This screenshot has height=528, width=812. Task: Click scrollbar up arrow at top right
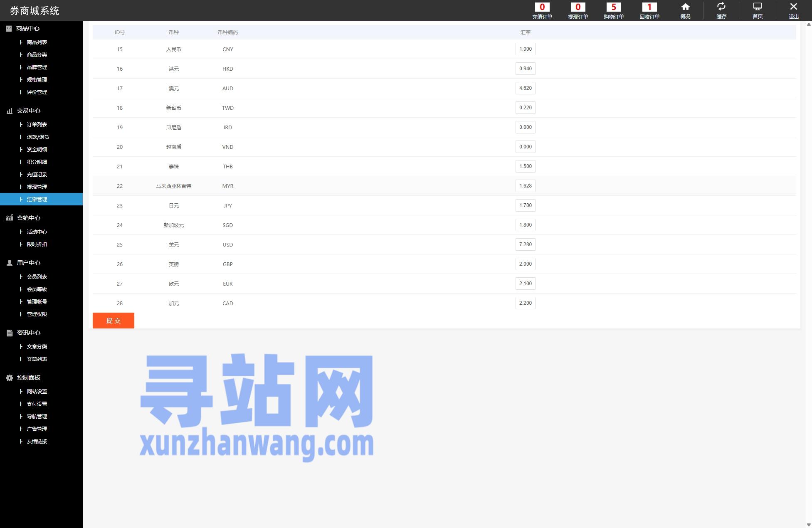tap(809, 24)
